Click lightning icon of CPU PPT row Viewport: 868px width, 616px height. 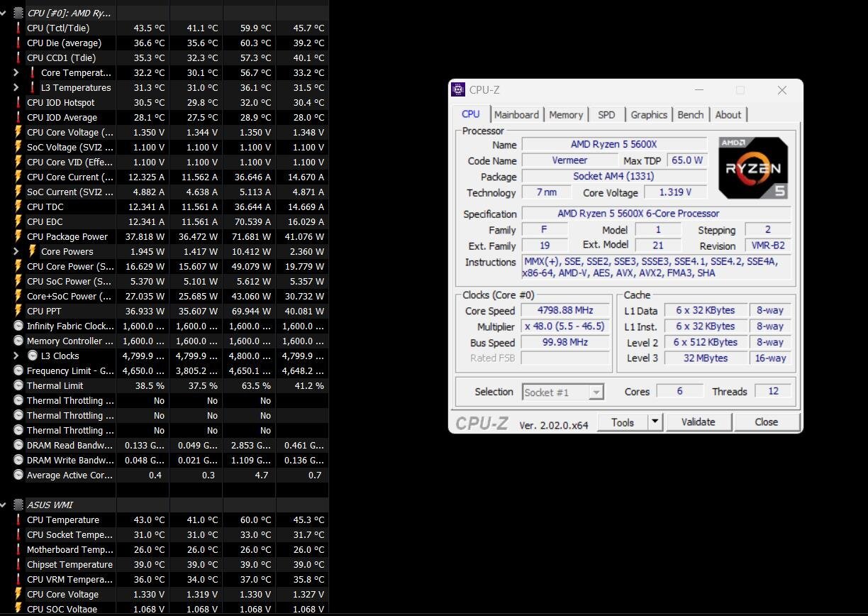point(18,311)
